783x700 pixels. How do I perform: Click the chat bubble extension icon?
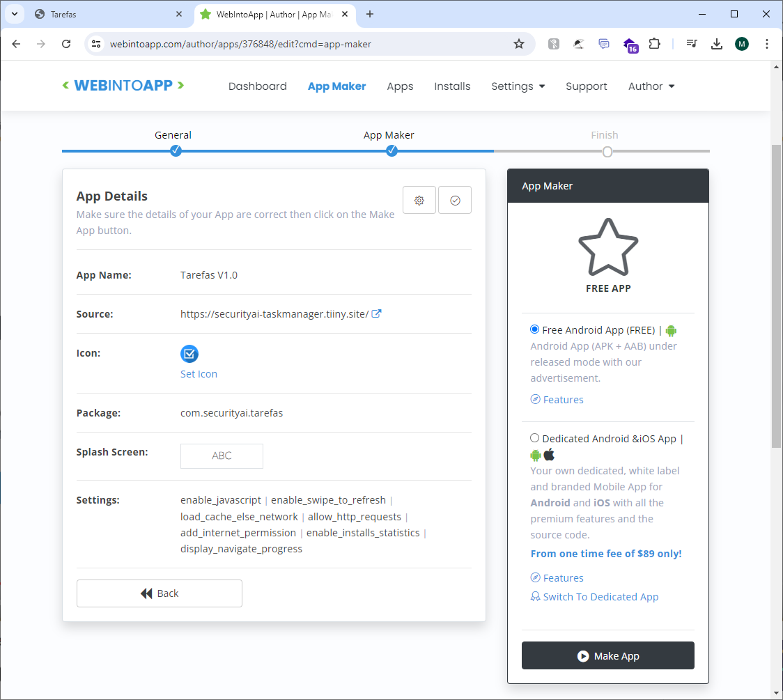pyautogui.click(x=604, y=44)
